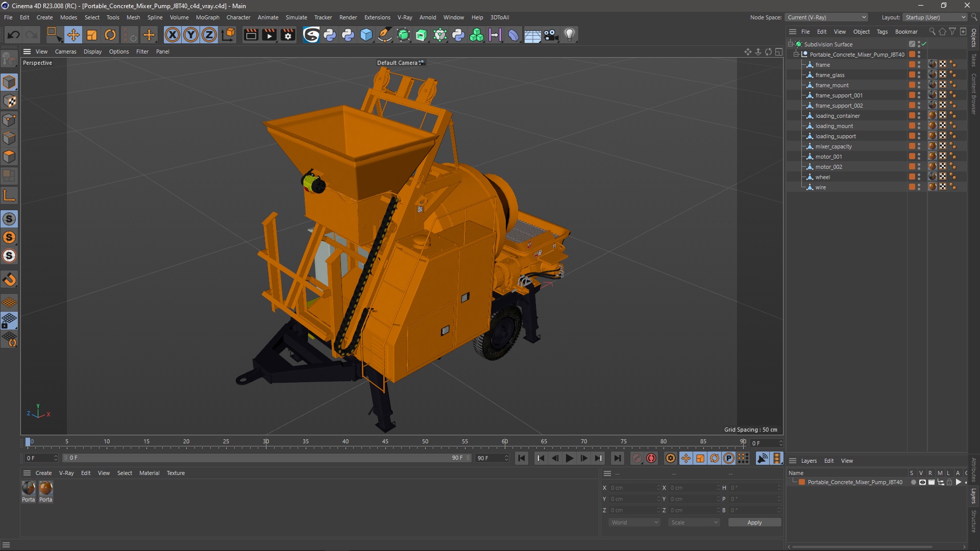The width and height of the screenshot is (980, 551).
Task: Open the Render Settings icon
Action: (x=288, y=35)
